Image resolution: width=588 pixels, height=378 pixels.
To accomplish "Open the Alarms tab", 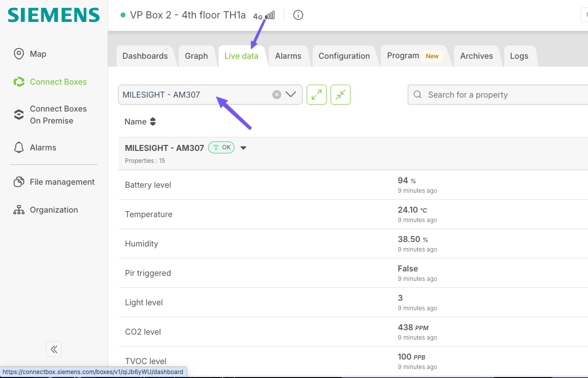I will click(288, 56).
